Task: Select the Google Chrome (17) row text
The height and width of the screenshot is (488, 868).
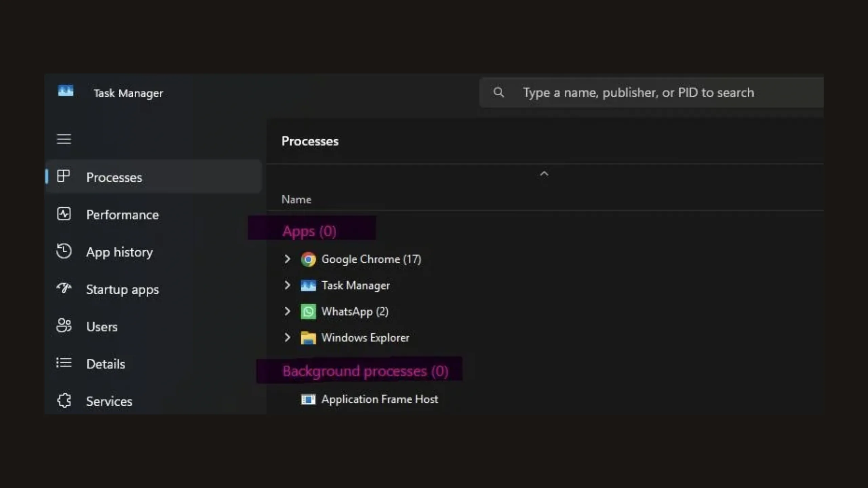Action: [371, 259]
